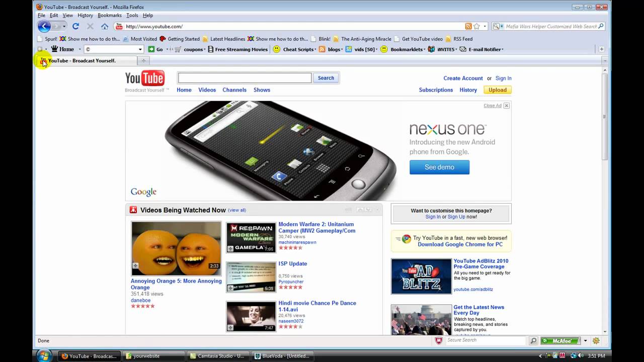The width and height of the screenshot is (644, 362).
Task: Expand the toolbar text box dropdown
Action: click(x=140, y=49)
